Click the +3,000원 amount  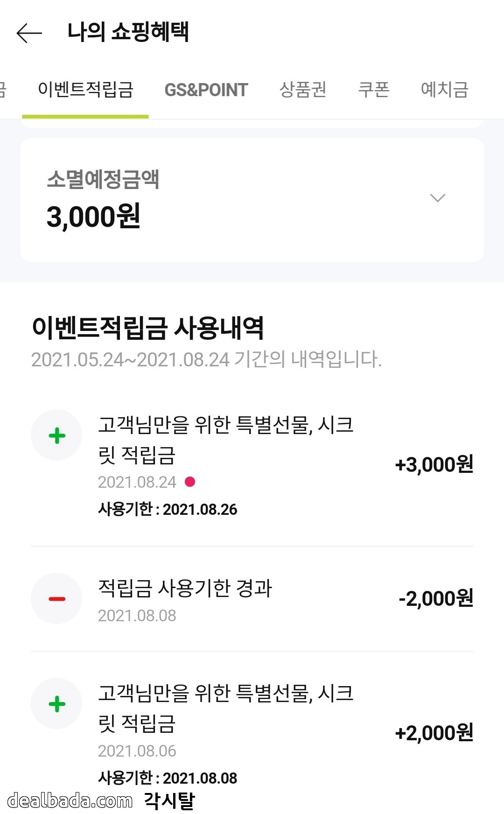[x=434, y=464]
